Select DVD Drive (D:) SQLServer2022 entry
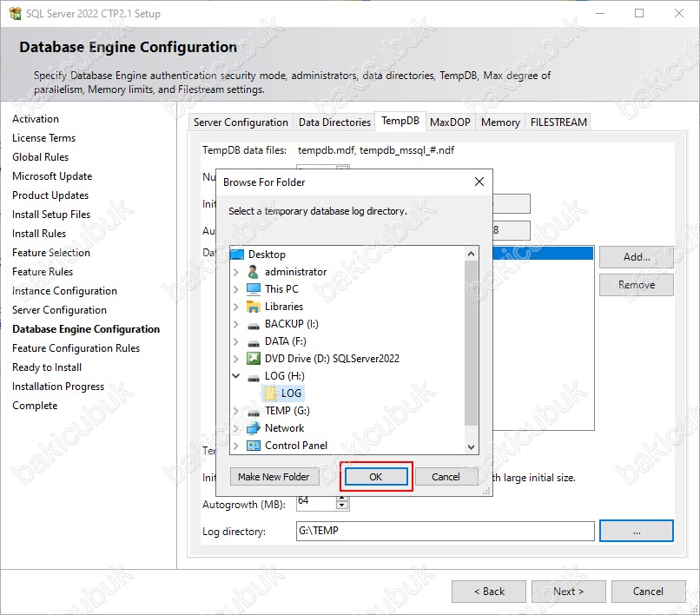This screenshot has height=615, width=700. coord(332,359)
